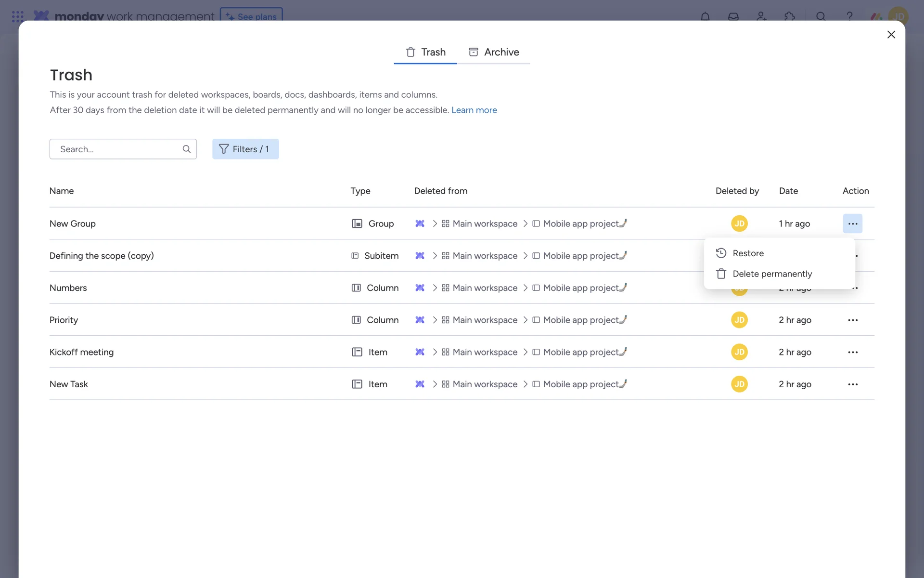This screenshot has width=924, height=578.
Task: Switch to the Archive tab
Action: point(494,52)
